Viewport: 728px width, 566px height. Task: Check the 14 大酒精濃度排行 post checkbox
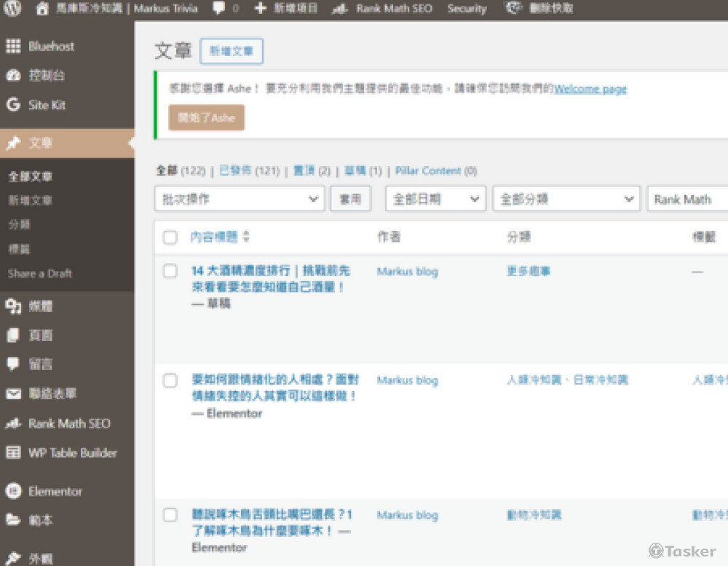pyautogui.click(x=170, y=270)
